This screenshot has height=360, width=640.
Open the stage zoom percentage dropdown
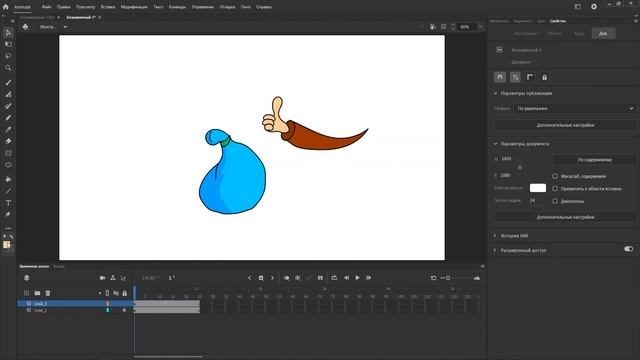480,27
